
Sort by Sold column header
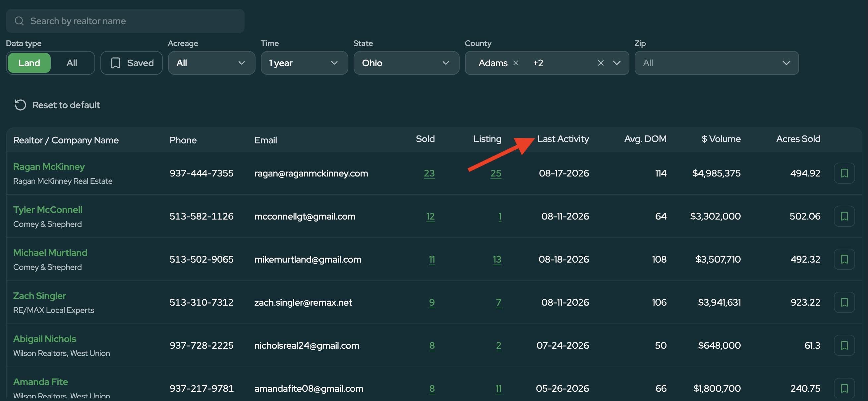[425, 139]
